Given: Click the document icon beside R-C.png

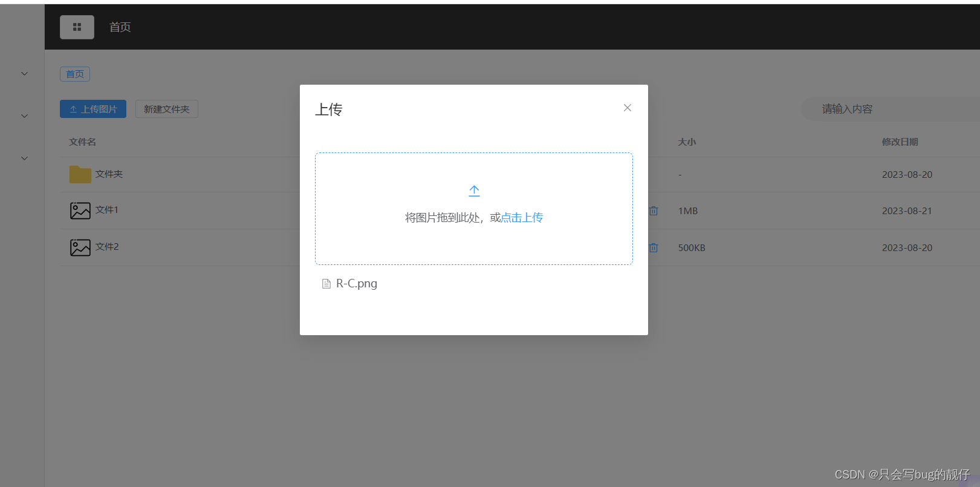Looking at the screenshot, I should pyautogui.click(x=326, y=284).
